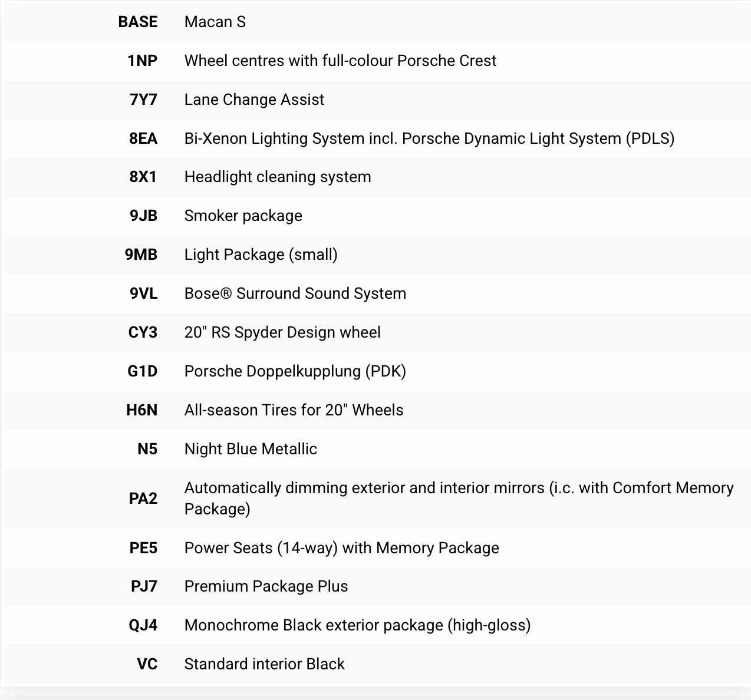Click All-season Tires for 20" Wheels
Screen dimensions: 751x700
(x=294, y=410)
